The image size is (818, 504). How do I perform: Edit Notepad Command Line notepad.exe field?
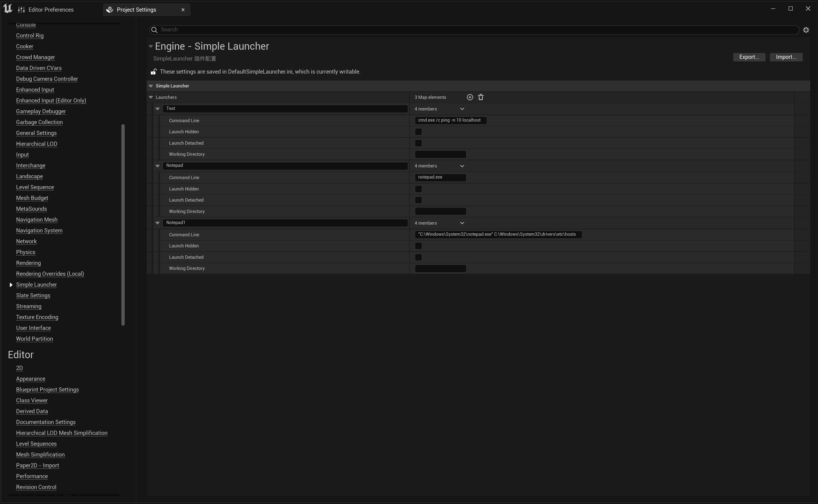[440, 177]
